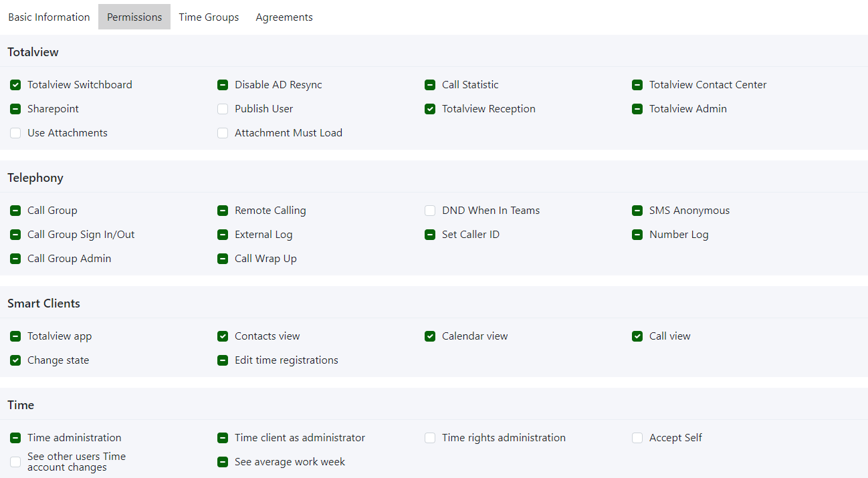
Task: Click the Smart Clients section heading
Action: coord(43,304)
